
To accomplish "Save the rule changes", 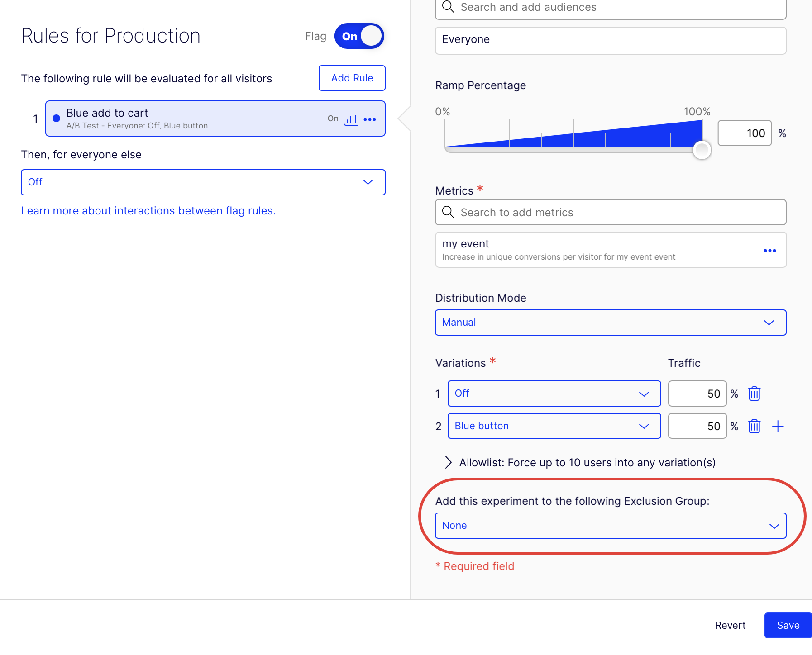I will click(788, 625).
